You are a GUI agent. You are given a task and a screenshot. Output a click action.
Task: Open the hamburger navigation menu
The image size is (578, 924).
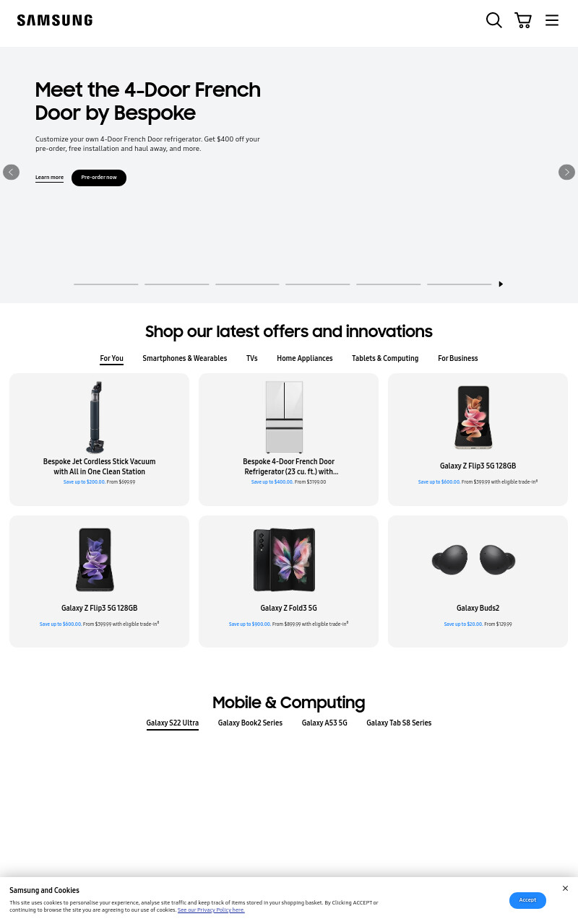[x=552, y=20]
